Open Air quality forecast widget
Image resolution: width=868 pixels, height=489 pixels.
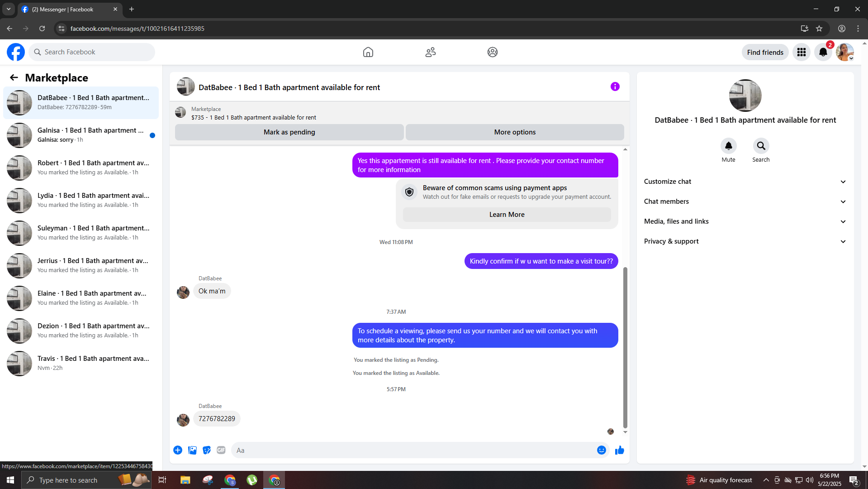(719, 480)
